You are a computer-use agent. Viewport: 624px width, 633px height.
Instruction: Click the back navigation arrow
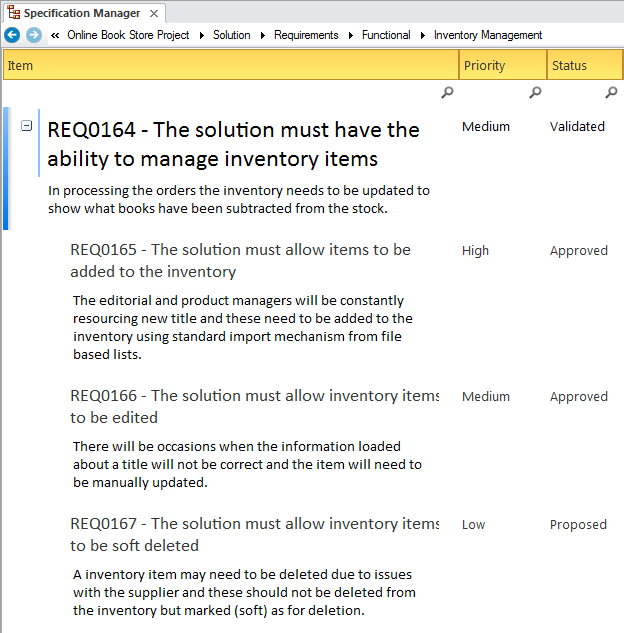tap(12, 35)
